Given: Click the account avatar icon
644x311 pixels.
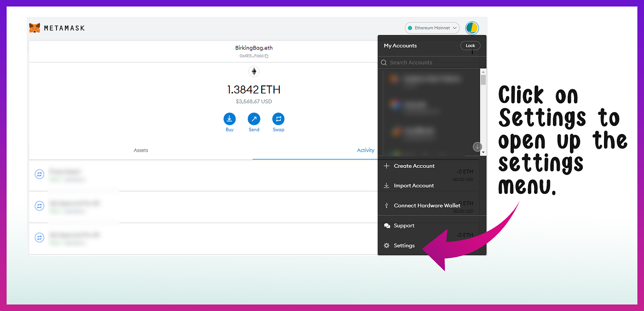Looking at the screenshot, I should (x=472, y=28).
